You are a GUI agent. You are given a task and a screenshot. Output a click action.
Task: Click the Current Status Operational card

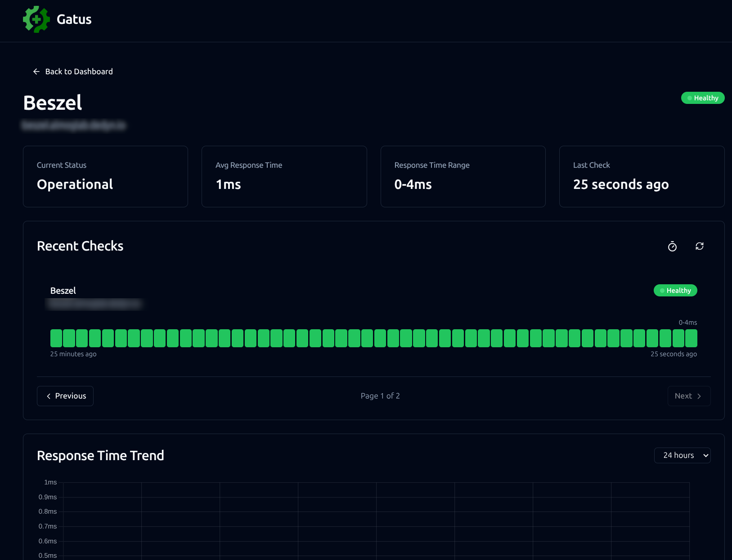105,176
